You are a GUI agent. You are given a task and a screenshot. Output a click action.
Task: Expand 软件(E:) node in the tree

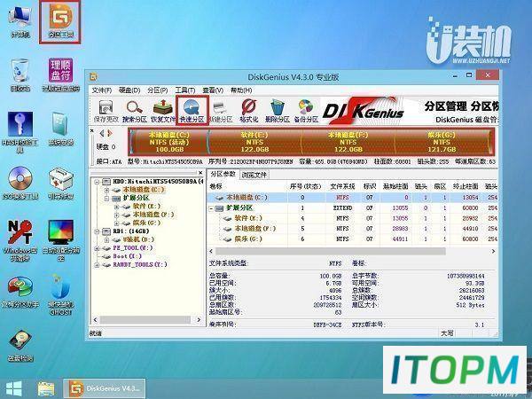[x=116, y=207]
